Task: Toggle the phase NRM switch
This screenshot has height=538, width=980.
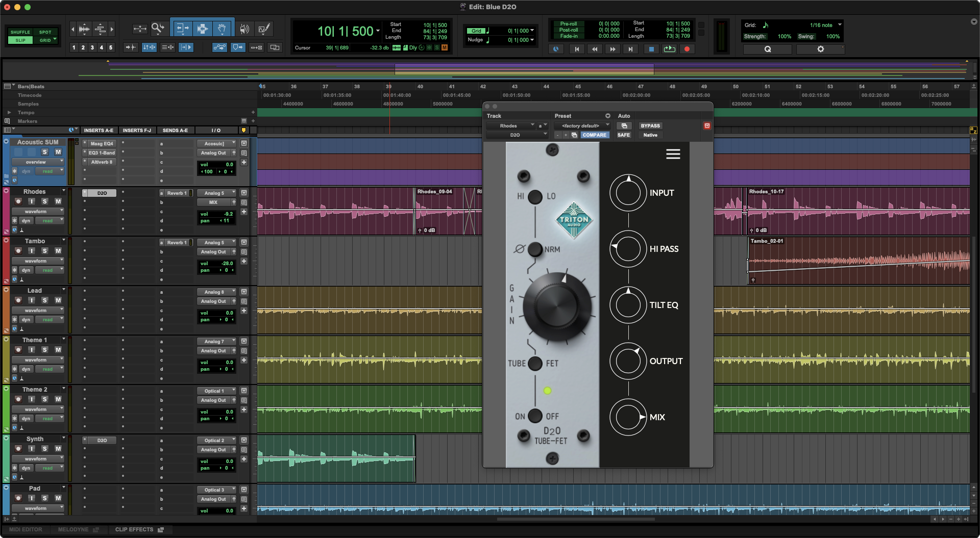Action: (535, 249)
